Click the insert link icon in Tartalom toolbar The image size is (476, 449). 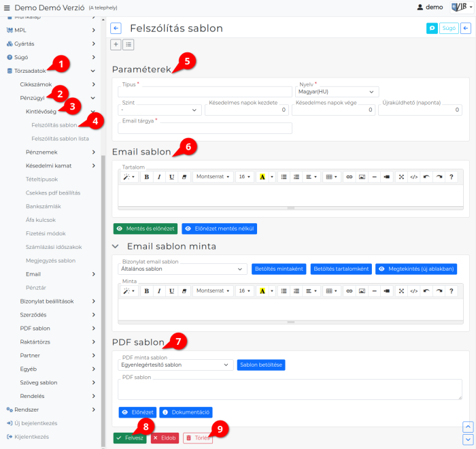tap(350, 177)
